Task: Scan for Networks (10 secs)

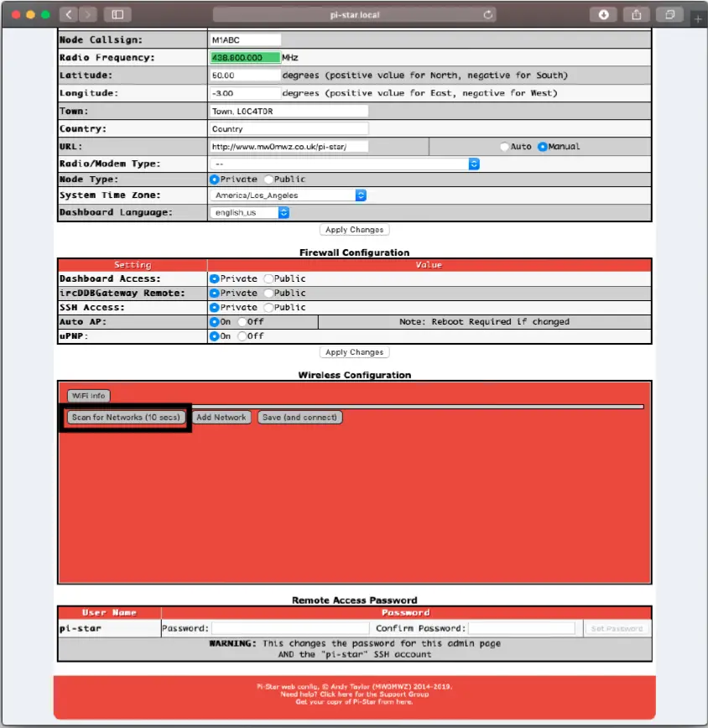Action: tap(126, 418)
